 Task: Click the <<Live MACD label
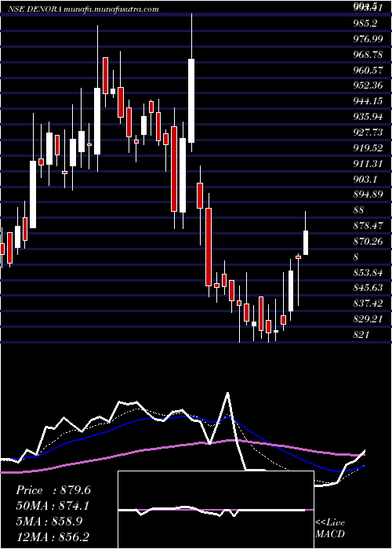pyautogui.click(x=330, y=528)
